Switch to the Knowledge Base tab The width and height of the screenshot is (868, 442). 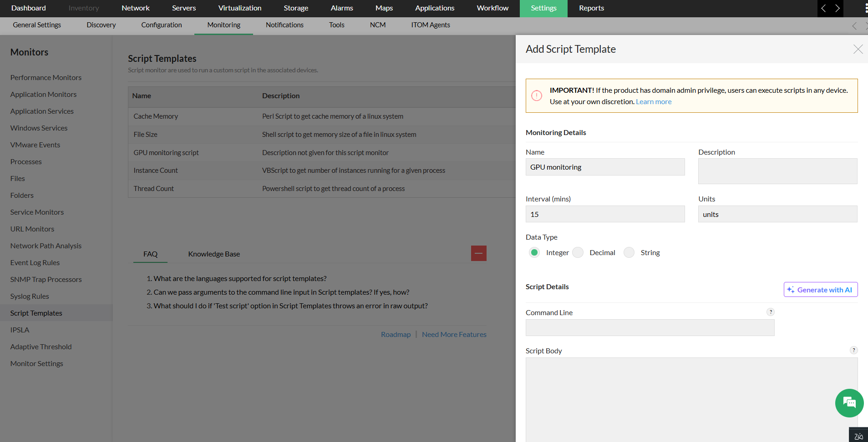click(214, 254)
